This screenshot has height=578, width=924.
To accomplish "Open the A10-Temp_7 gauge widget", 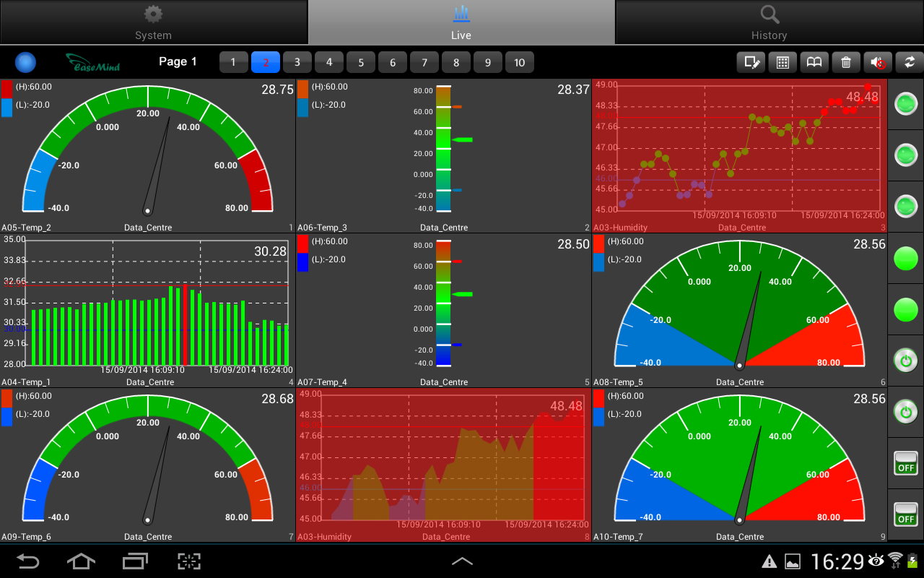I will coord(739,465).
